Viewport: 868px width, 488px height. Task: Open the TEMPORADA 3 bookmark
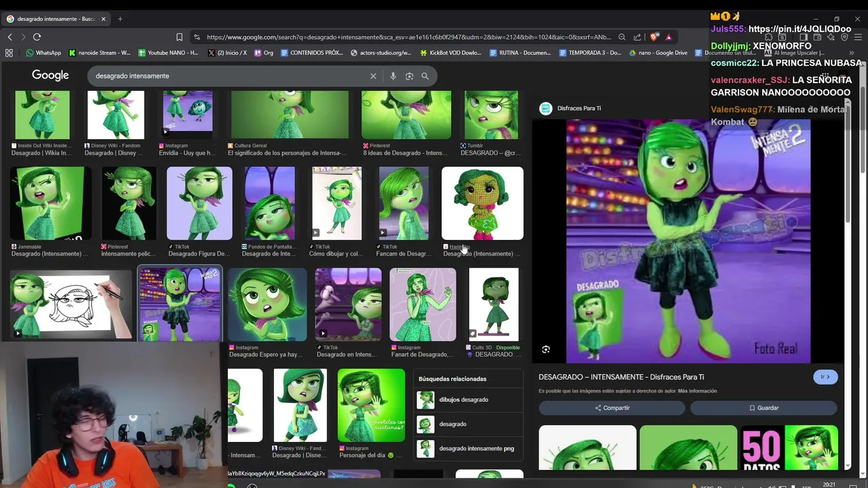(x=590, y=53)
